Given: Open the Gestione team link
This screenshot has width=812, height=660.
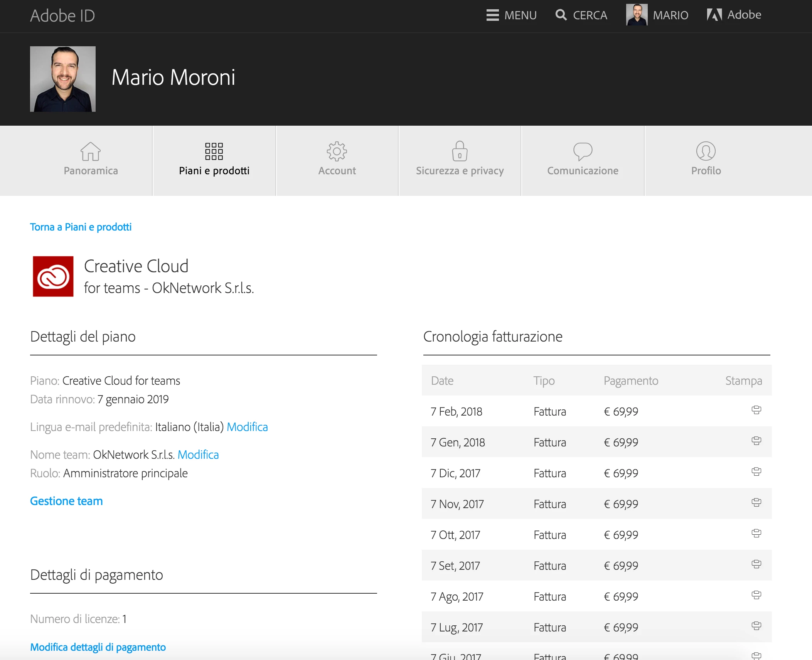Looking at the screenshot, I should point(66,501).
